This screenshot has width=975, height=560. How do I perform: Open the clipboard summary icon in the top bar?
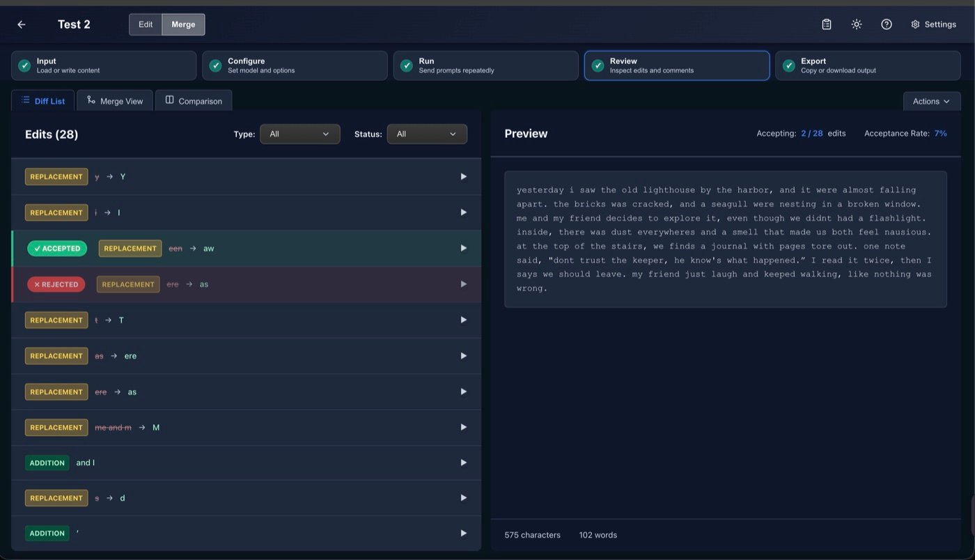[x=826, y=24]
